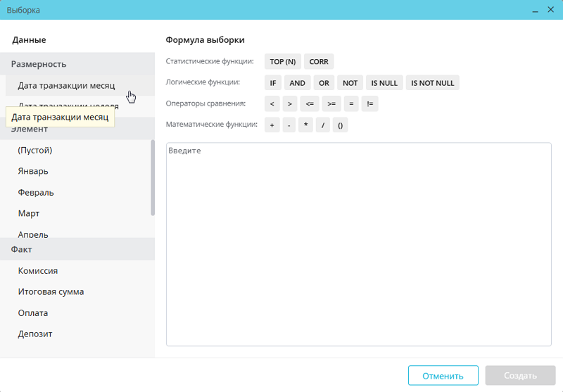563x392 pixels.
Task: Insert parentheses into the formula
Action: [340, 125]
